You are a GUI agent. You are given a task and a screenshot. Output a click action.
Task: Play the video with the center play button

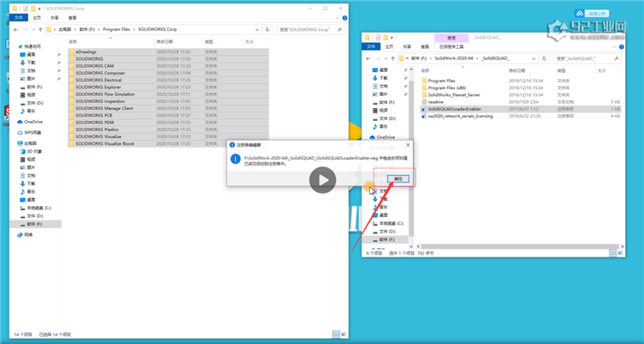[322, 180]
